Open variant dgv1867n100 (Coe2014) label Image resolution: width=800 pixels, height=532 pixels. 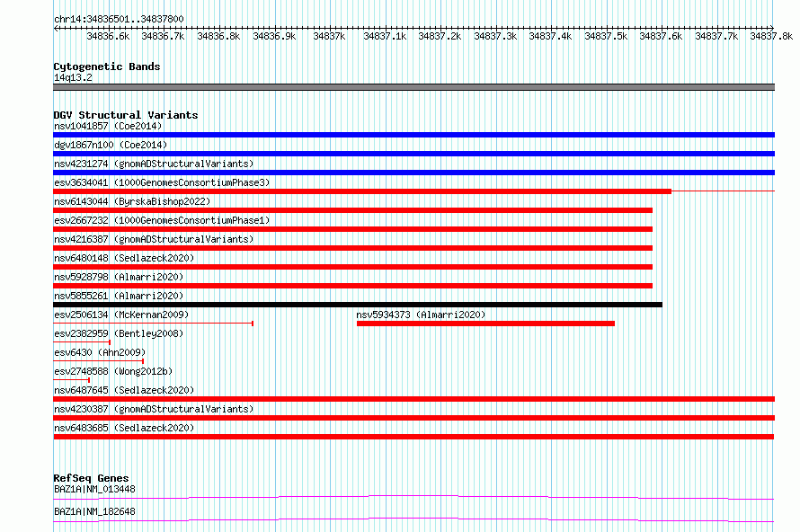coord(111,145)
